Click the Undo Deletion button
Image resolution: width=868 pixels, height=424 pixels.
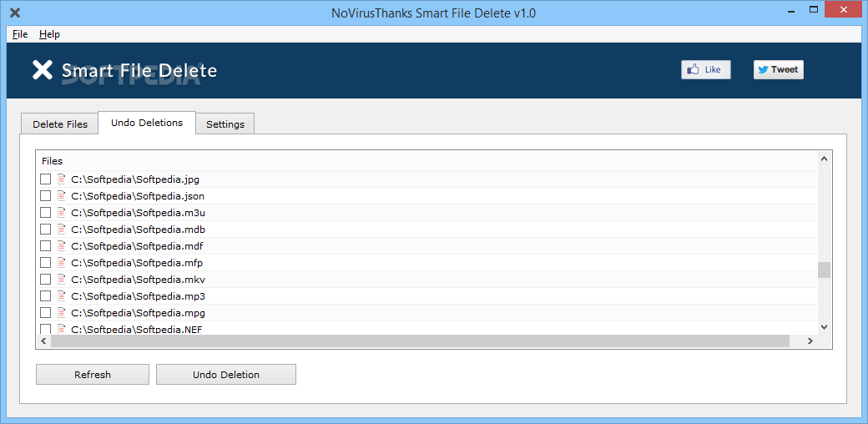click(x=226, y=375)
